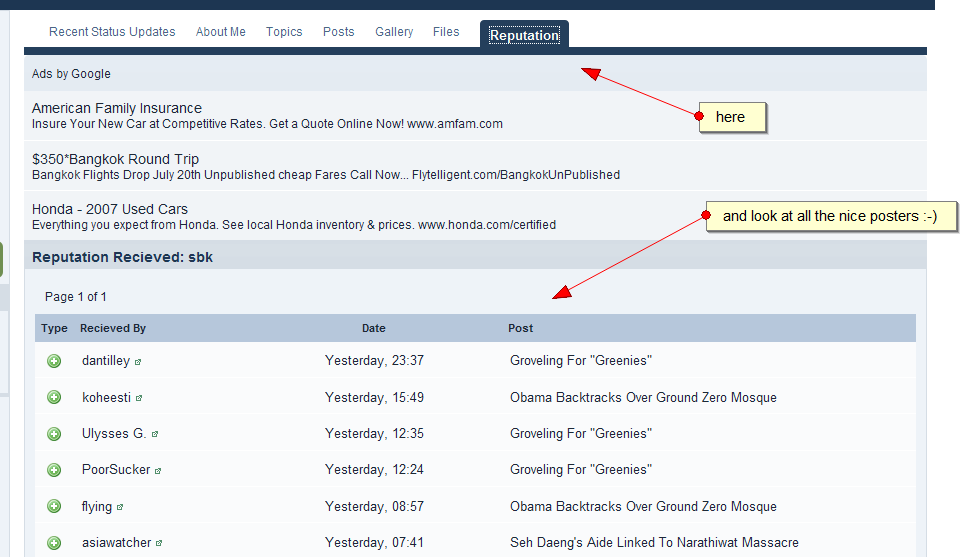Viewport: 960px width, 557px height.
Task: Open the American Family Insurance ad
Action: tap(117, 108)
